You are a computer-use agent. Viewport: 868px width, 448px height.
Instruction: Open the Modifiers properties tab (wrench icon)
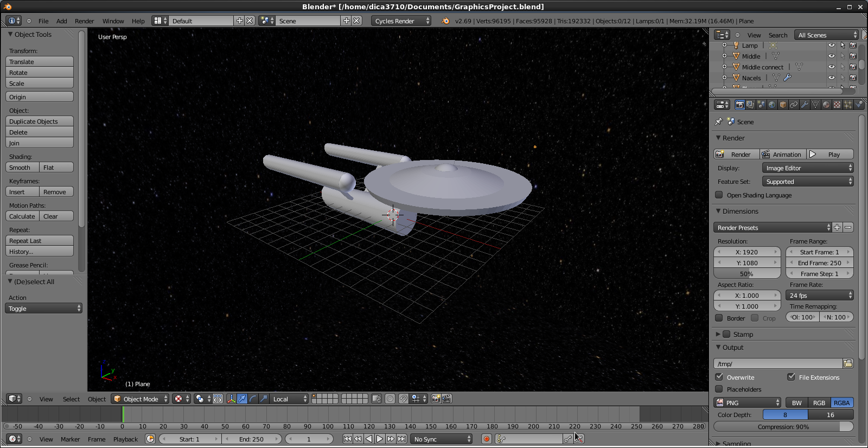pos(805,105)
